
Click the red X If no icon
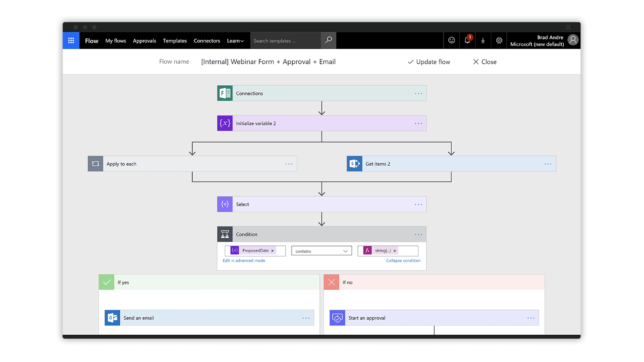[x=332, y=282]
